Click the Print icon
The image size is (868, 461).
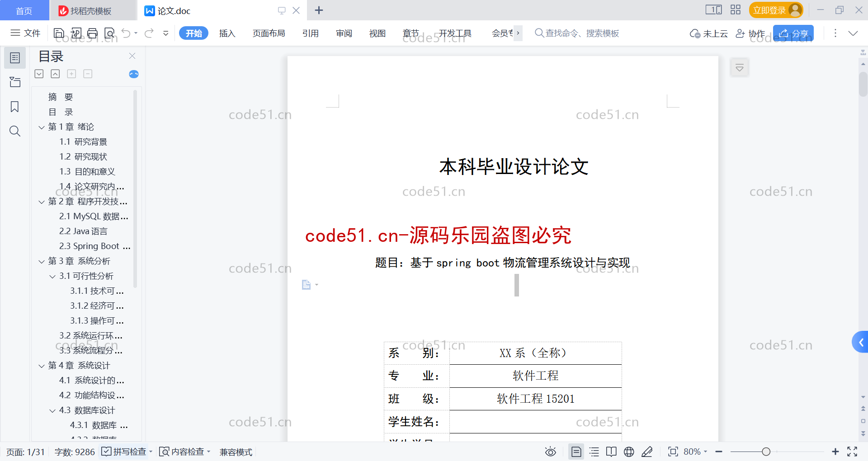(x=93, y=33)
